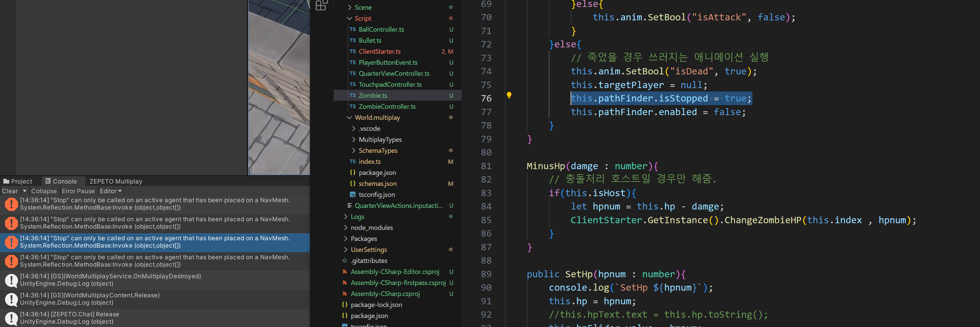This screenshot has width=980, height=327.
Task: Expand the SchemaTypes folder
Action: pyautogui.click(x=354, y=151)
